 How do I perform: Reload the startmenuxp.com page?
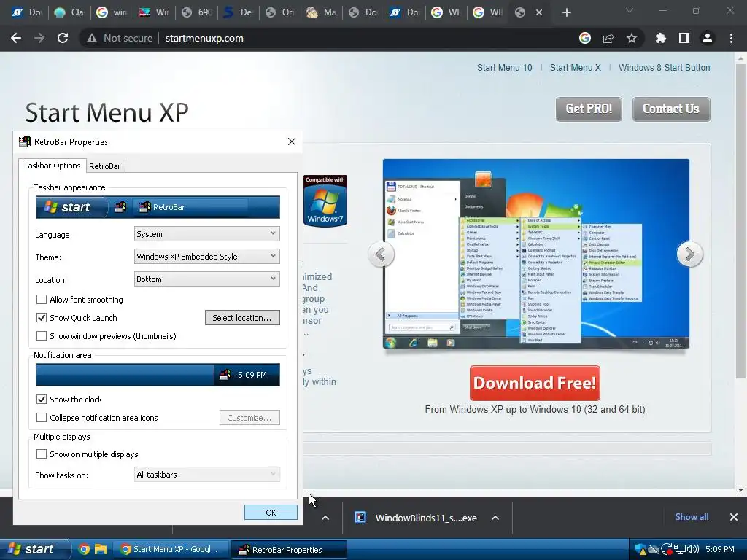[63, 38]
